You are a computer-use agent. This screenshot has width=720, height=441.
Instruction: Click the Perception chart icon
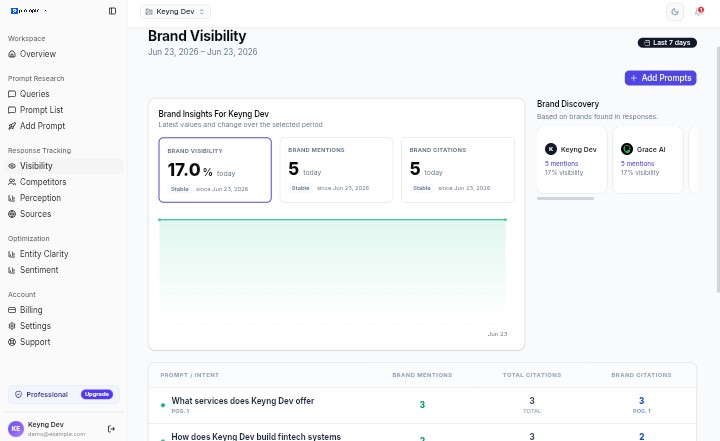[12, 198]
